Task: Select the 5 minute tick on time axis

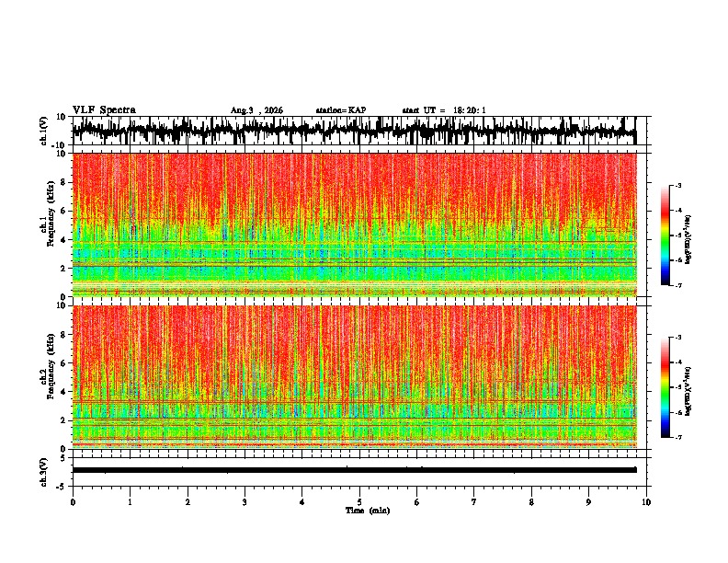Action: (359, 502)
